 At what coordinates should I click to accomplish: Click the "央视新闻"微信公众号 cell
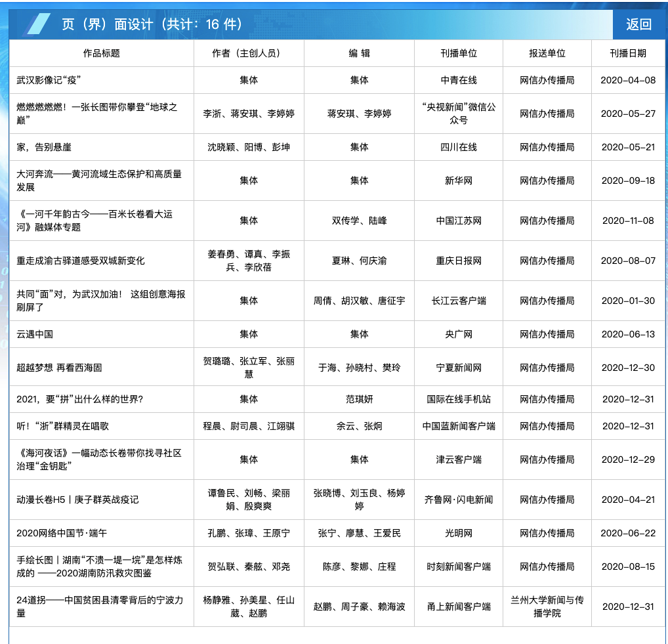click(x=459, y=114)
